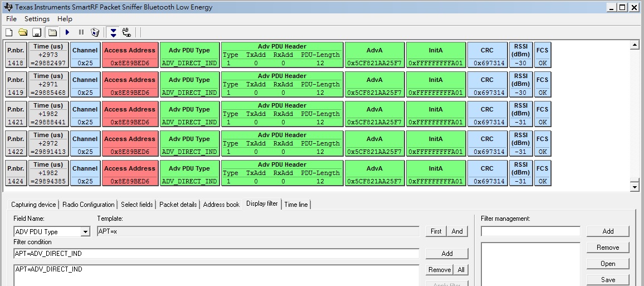
Task: Switch to the Capturing device tab
Action: click(x=33, y=205)
